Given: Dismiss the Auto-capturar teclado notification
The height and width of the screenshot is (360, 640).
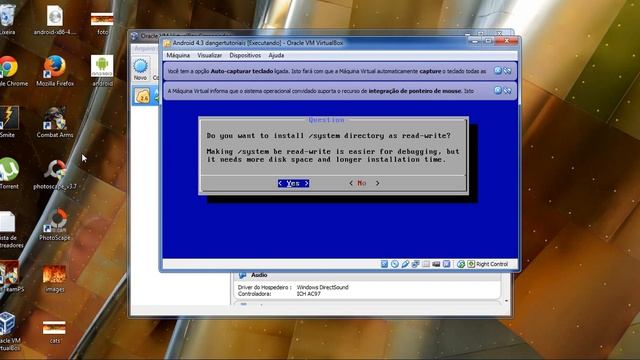Looking at the screenshot, I should [498, 71].
